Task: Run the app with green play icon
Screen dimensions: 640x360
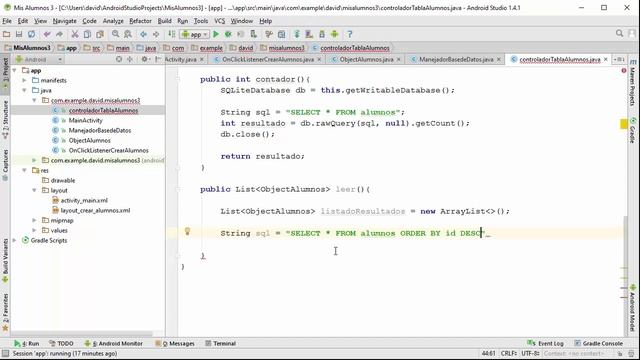Action: tap(216, 34)
